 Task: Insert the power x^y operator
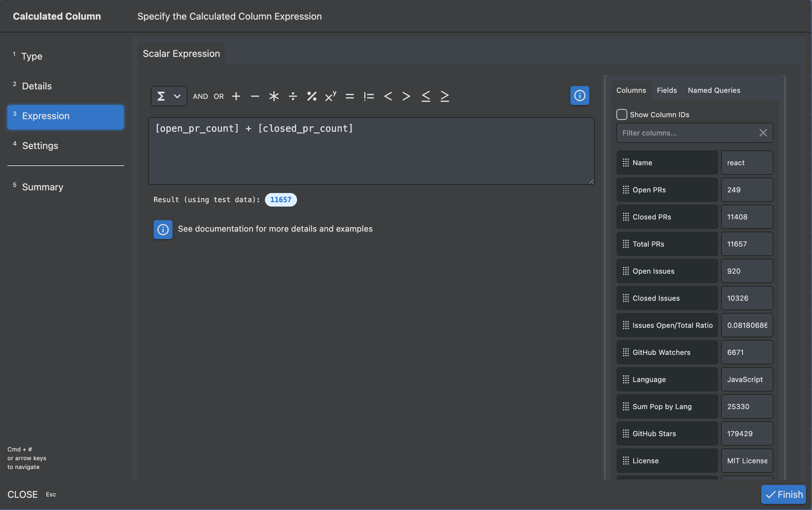pyautogui.click(x=331, y=97)
